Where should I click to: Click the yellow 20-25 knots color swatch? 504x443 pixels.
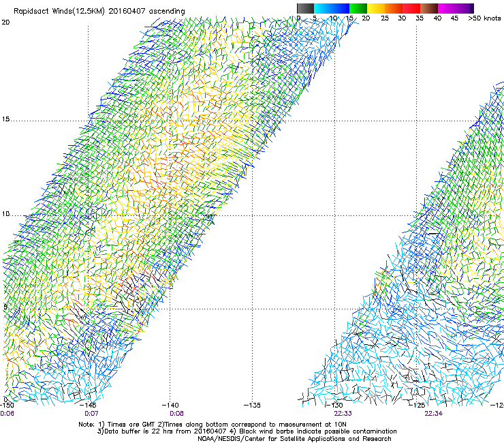tap(376, 8)
